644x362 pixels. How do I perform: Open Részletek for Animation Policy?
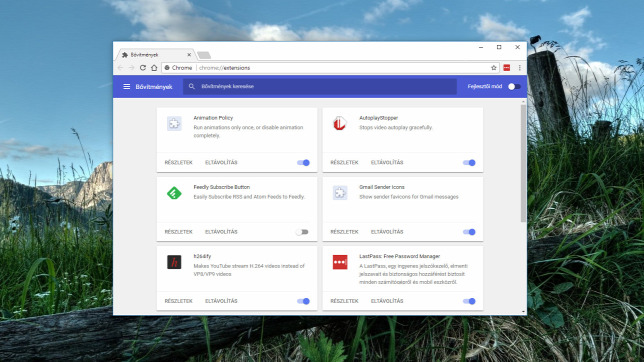[179, 163]
